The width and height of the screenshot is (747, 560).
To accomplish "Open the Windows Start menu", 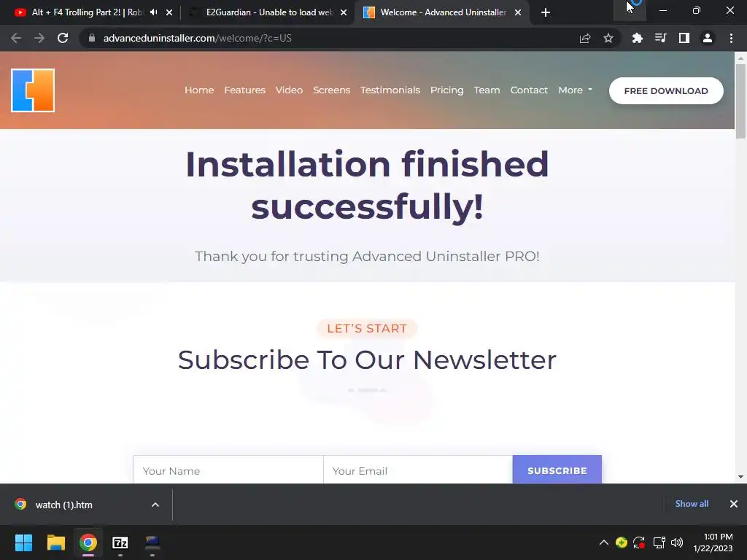I will [23, 542].
